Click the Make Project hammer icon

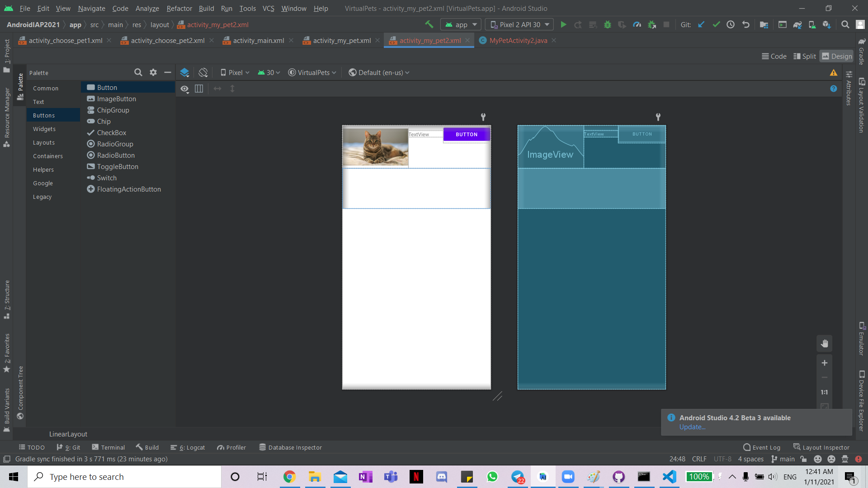(x=429, y=25)
